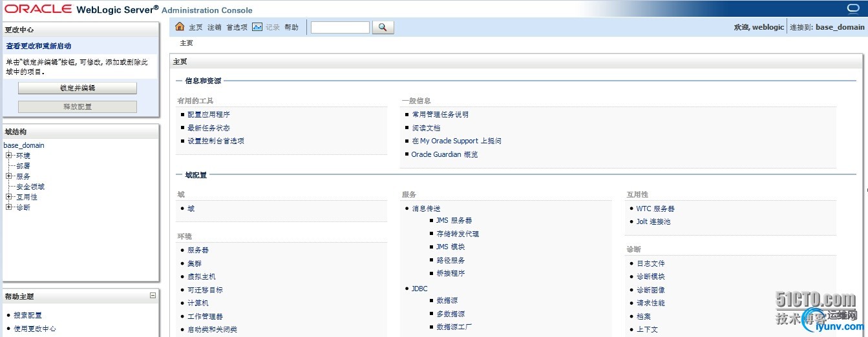Image resolution: width=868 pixels, height=337 pixels.
Task: Open 上下文 link
Action: point(647,329)
